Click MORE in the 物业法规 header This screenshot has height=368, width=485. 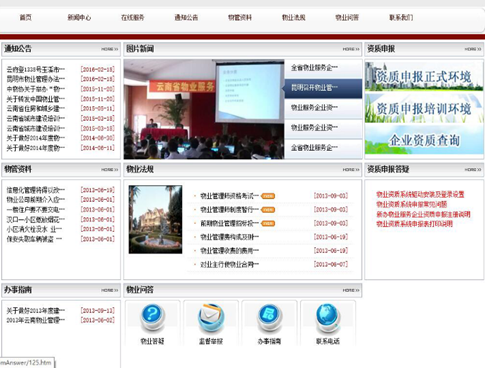[351, 169]
